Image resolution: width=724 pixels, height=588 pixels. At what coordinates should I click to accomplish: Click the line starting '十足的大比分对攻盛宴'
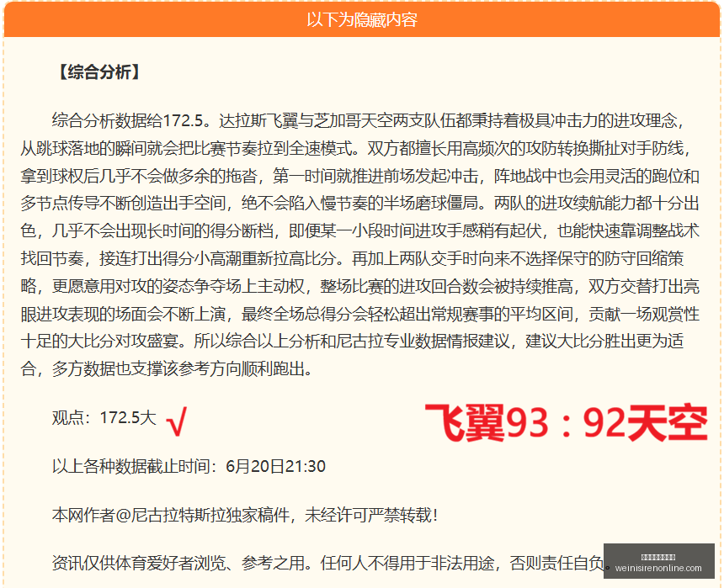352,341
